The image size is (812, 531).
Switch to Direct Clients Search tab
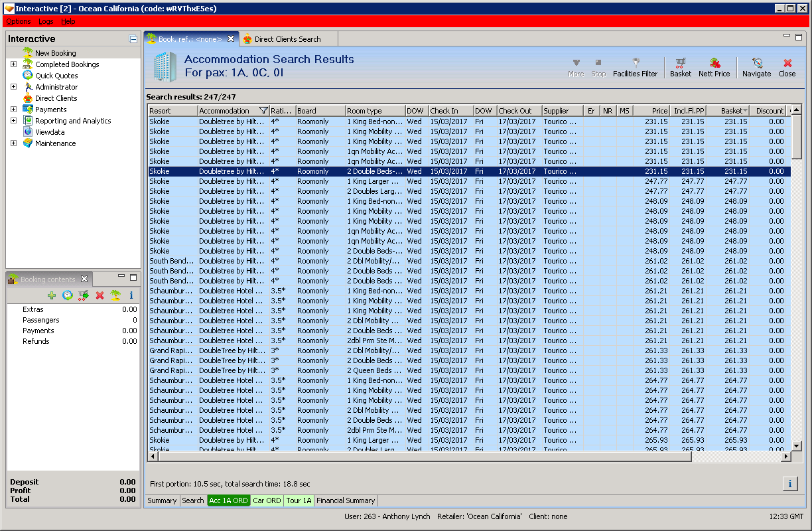pyautogui.click(x=287, y=39)
